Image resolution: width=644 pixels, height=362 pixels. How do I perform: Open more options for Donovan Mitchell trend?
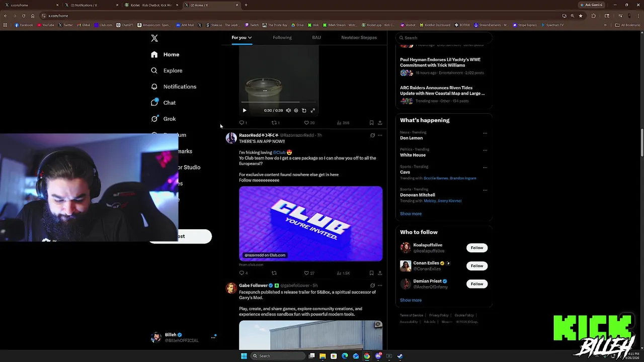(x=485, y=190)
